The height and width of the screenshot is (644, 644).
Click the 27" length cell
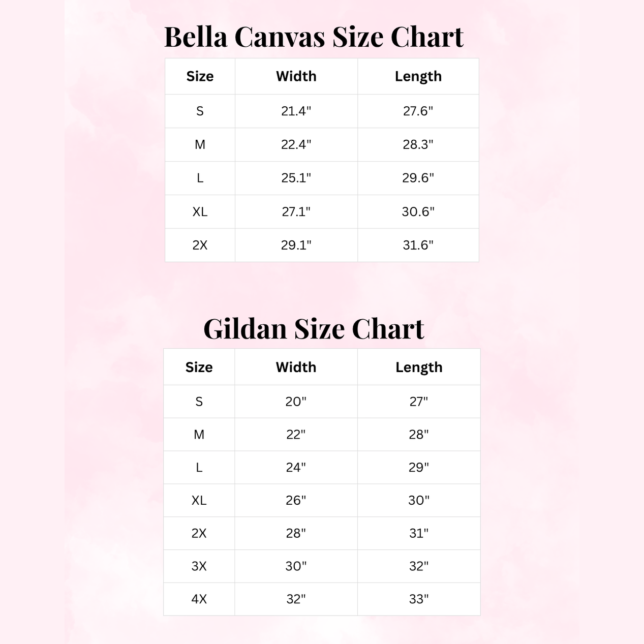pos(419,402)
